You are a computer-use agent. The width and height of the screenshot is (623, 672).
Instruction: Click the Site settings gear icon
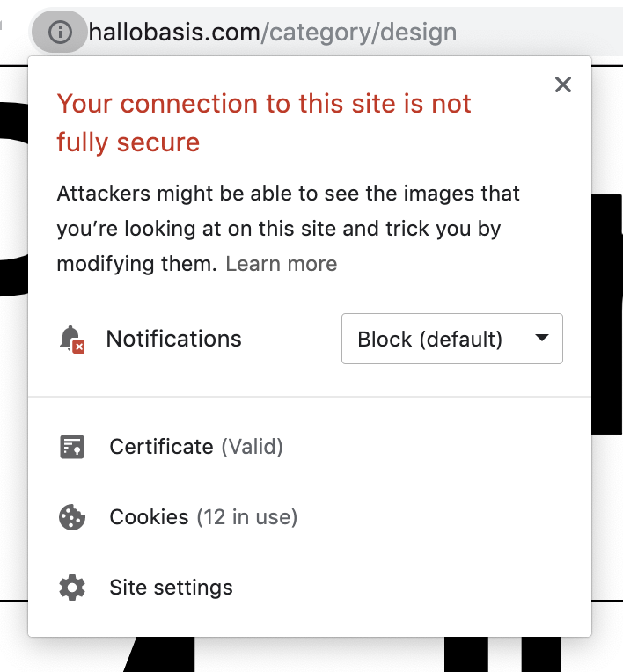[x=72, y=588]
